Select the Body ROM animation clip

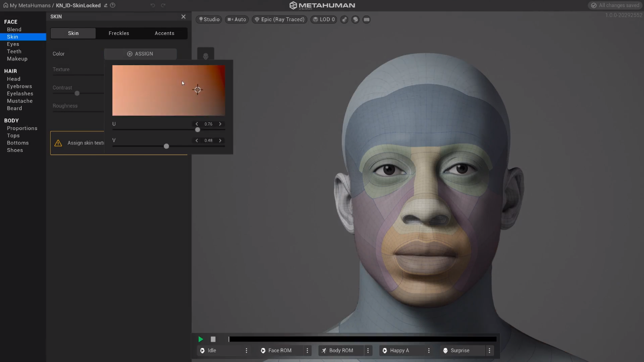coord(342,351)
